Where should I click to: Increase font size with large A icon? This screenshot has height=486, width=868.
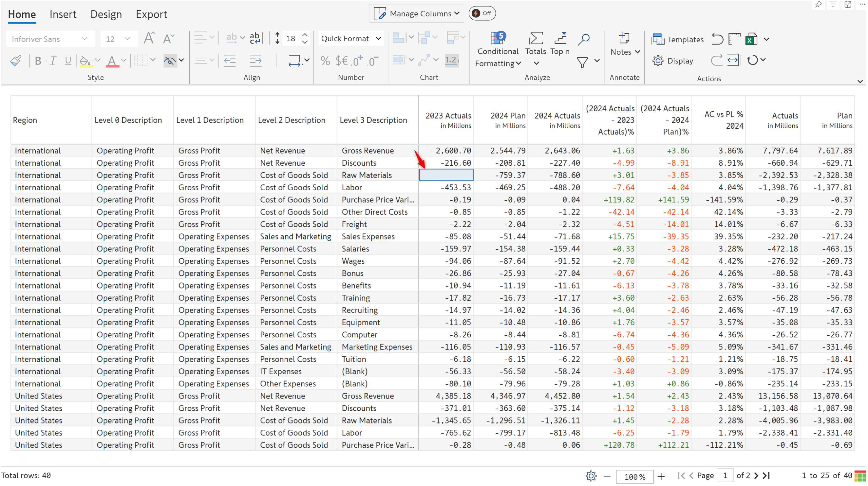point(149,38)
